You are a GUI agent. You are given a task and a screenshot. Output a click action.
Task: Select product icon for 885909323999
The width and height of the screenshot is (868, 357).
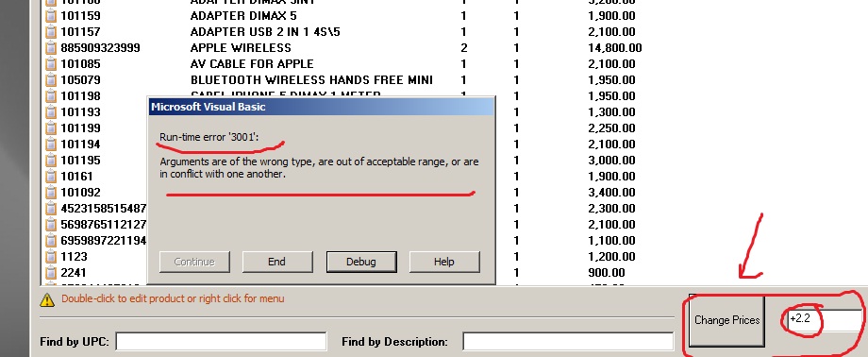pos(51,47)
